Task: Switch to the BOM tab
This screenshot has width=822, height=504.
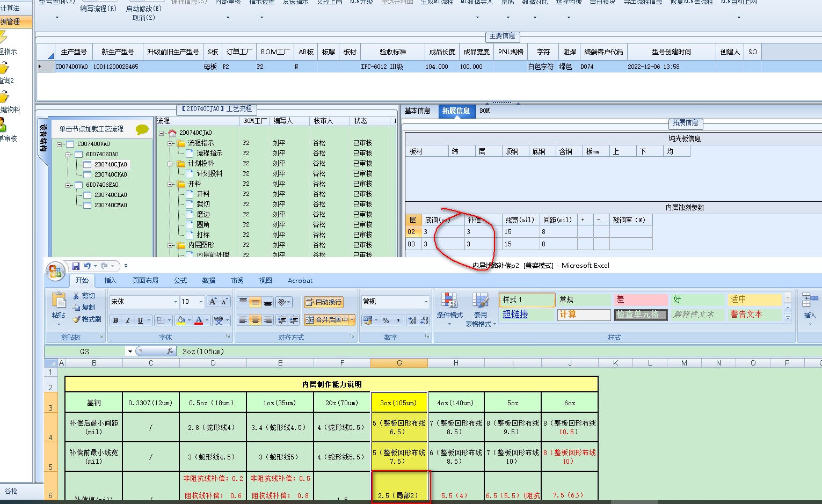Action: [x=485, y=111]
